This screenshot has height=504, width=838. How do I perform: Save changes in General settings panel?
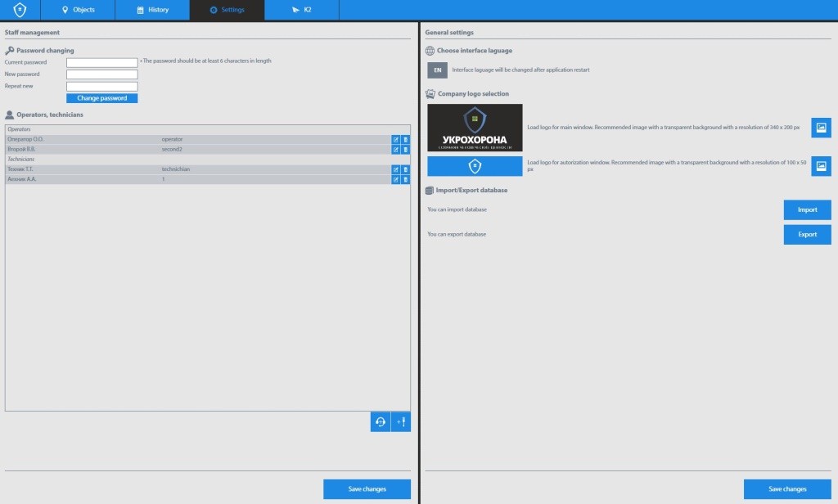pos(787,489)
